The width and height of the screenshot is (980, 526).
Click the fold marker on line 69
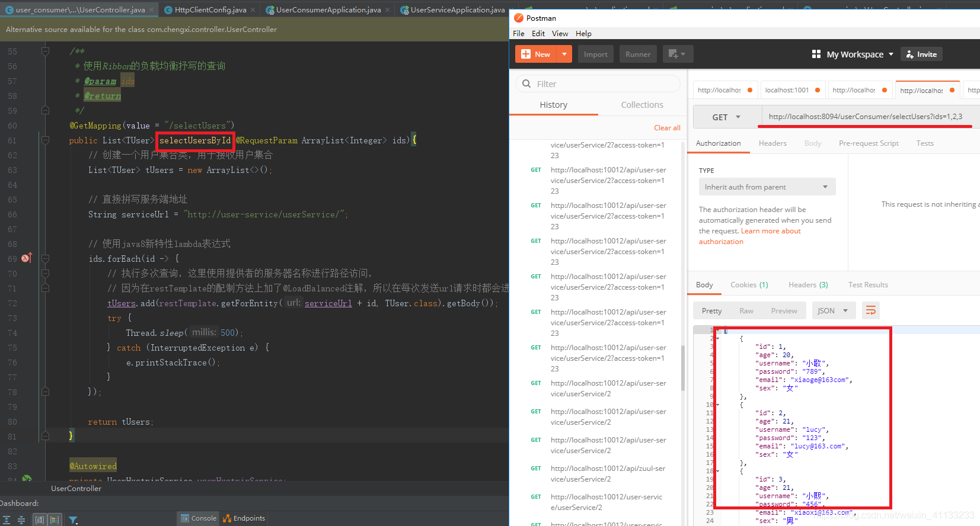tap(45, 259)
